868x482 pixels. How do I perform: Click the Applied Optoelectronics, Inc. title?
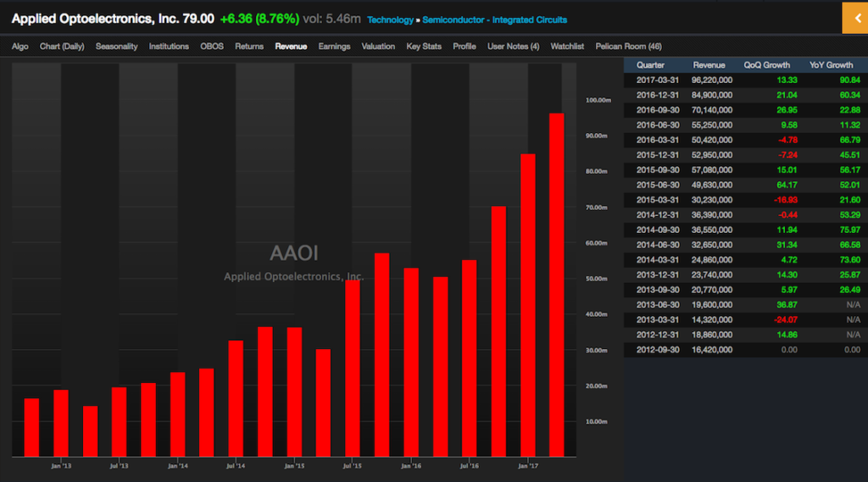pos(95,19)
